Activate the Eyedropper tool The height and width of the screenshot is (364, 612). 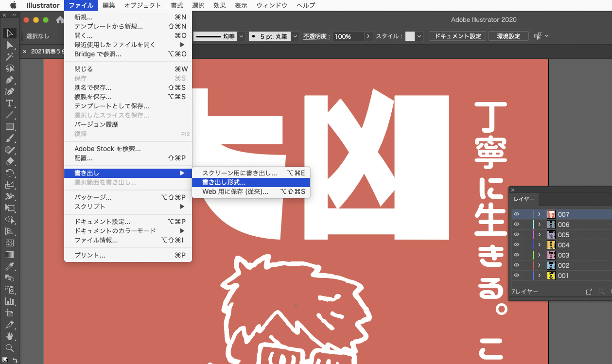(9, 266)
